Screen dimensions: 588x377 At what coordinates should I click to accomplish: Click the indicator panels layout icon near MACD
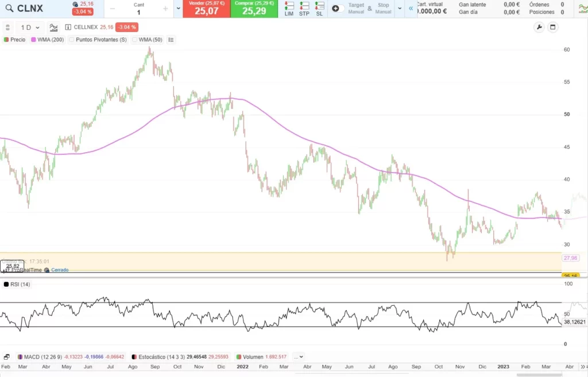point(7,356)
